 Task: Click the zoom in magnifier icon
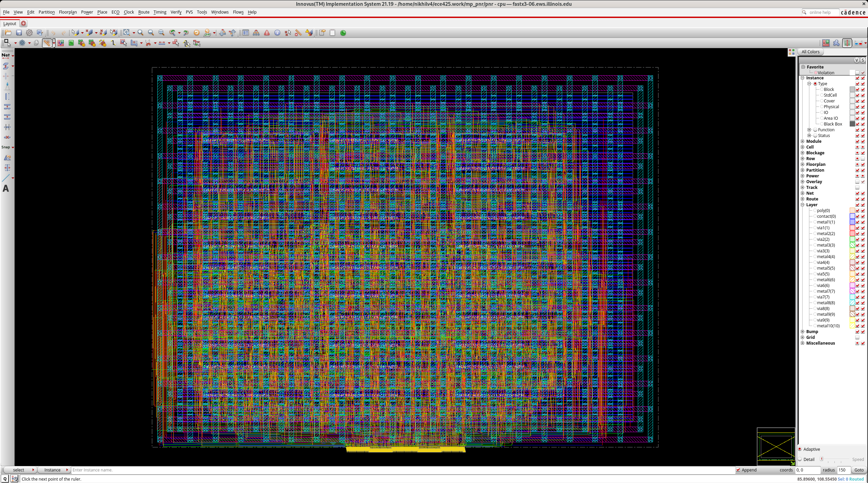(140, 33)
